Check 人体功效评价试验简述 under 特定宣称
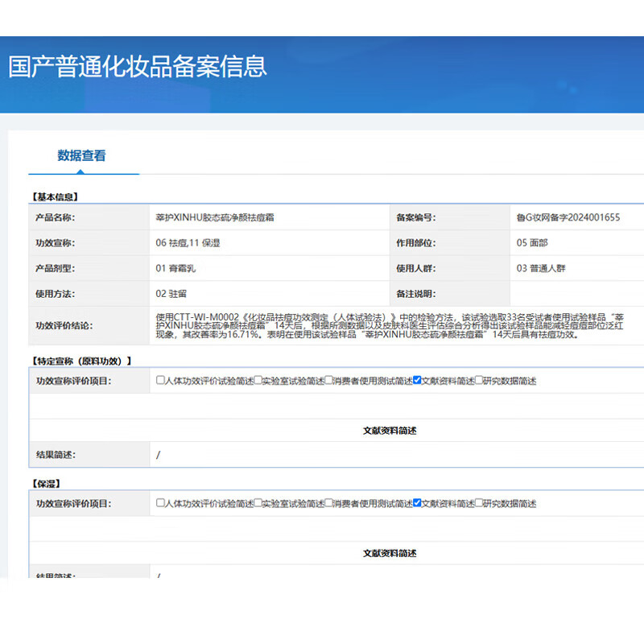 click(x=161, y=381)
